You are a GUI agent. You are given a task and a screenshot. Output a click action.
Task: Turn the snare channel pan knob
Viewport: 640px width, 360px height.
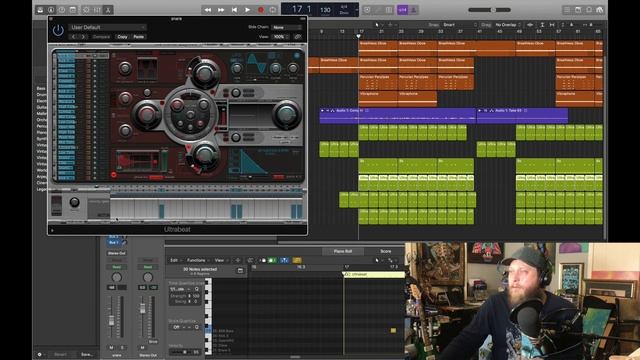coord(116,278)
